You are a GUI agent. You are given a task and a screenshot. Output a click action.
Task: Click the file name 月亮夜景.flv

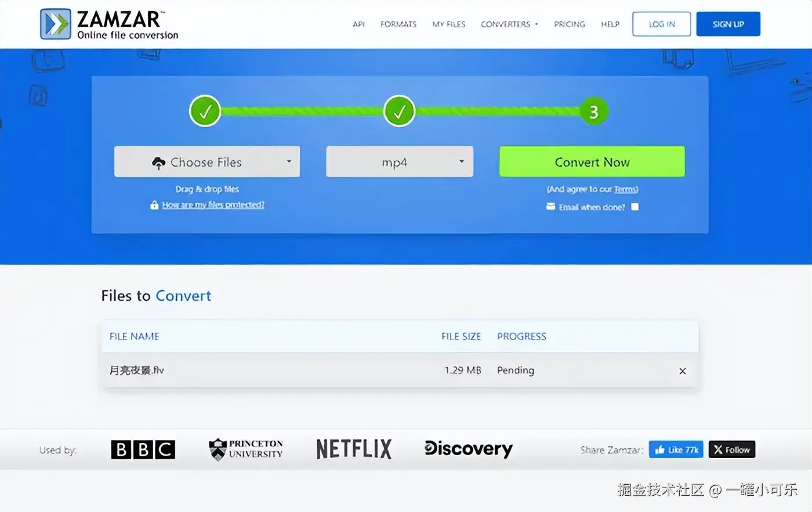point(137,370)
